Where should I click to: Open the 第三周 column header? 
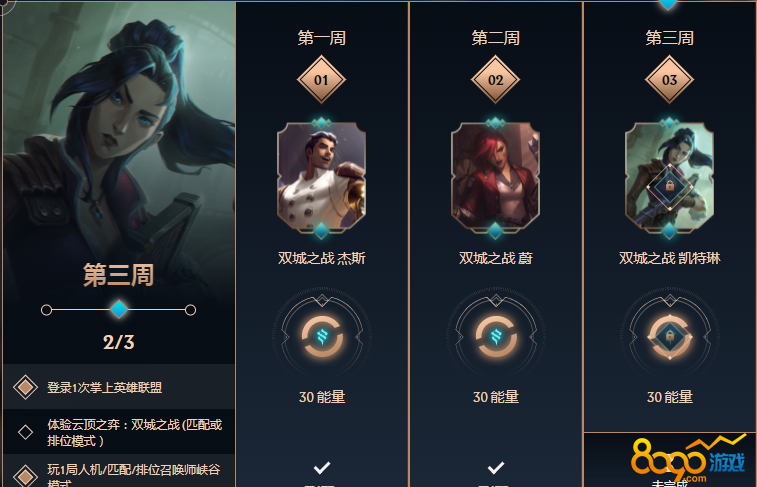pyautogui.click(x=670, y=38)
